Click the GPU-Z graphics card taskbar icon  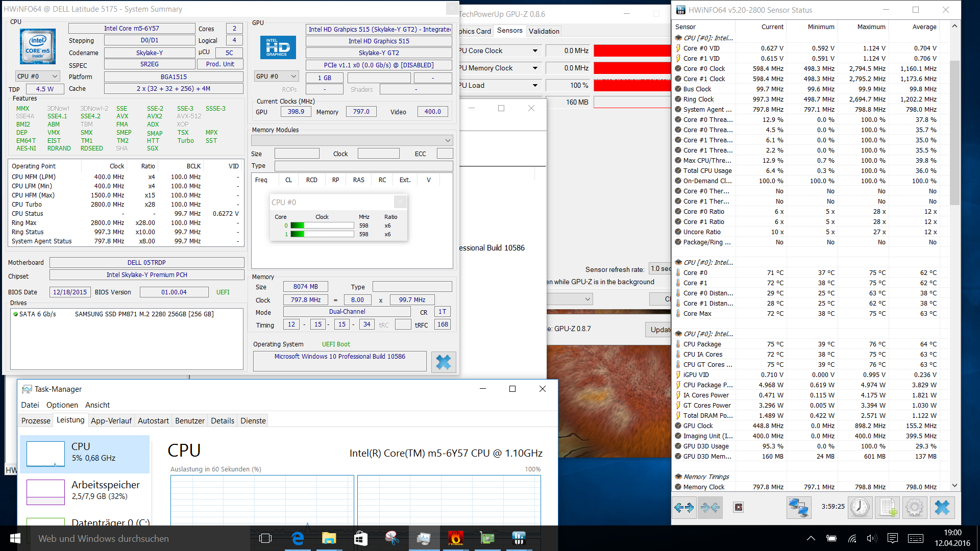pyautogui.click(x=487, y=538)
